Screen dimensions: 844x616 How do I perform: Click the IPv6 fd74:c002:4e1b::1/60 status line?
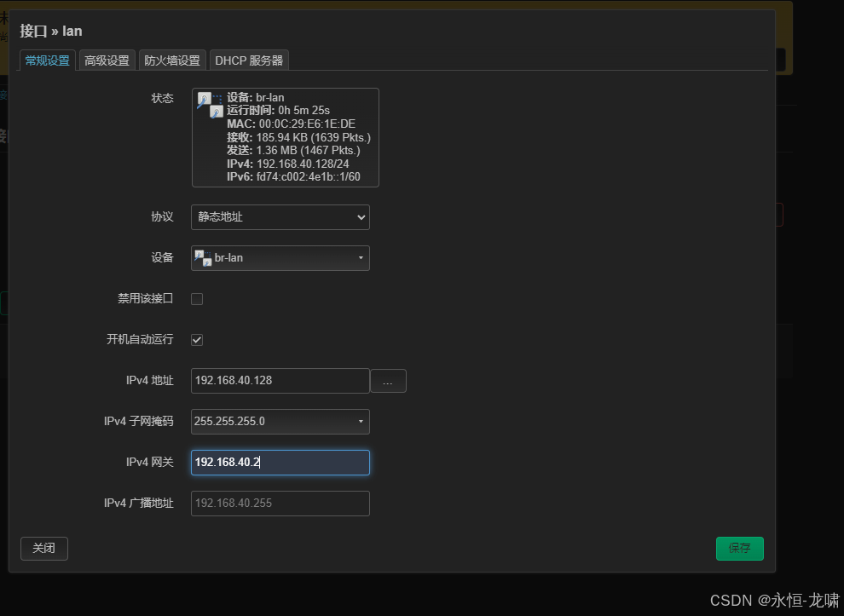click(293, 176)
